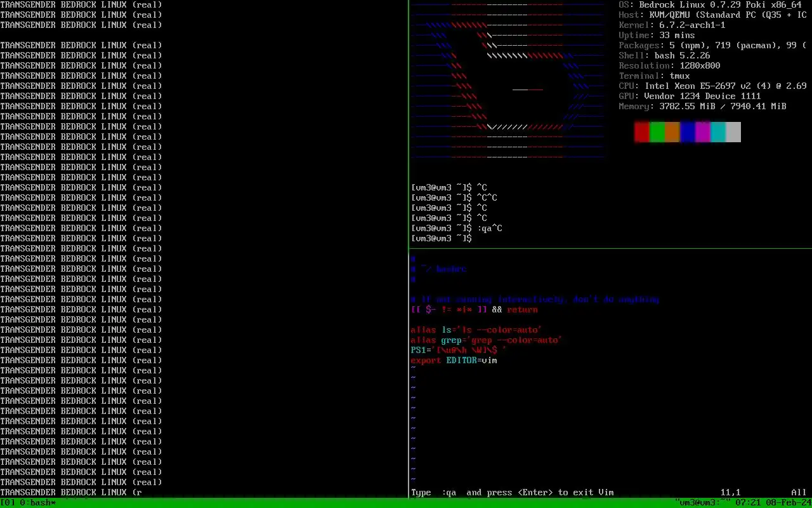Click the tmux clock '07:21'
812x508 pixels.
749,503
